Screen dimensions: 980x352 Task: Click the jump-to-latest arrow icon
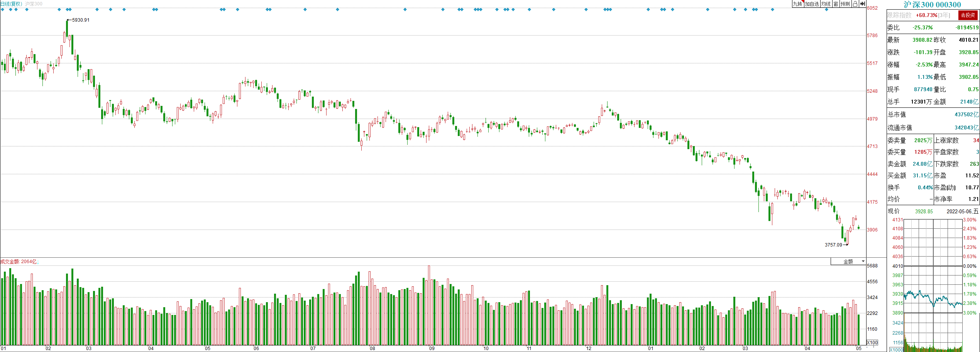coord(863,4)
